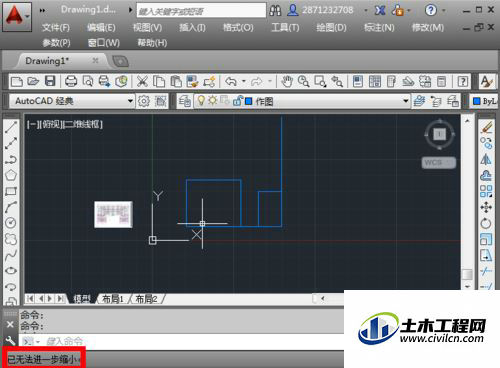
Task: Save the drawing with floppy icon
Action: pos(50,81)
